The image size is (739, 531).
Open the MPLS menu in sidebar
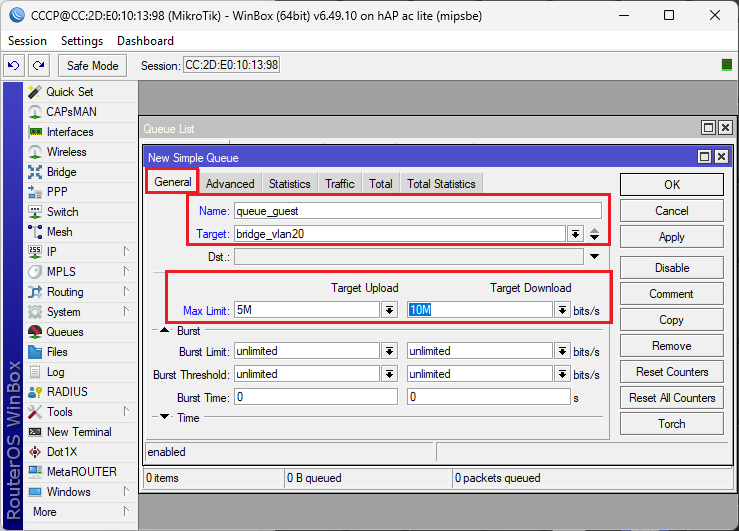pyautogui.click(x=81, y=272)
